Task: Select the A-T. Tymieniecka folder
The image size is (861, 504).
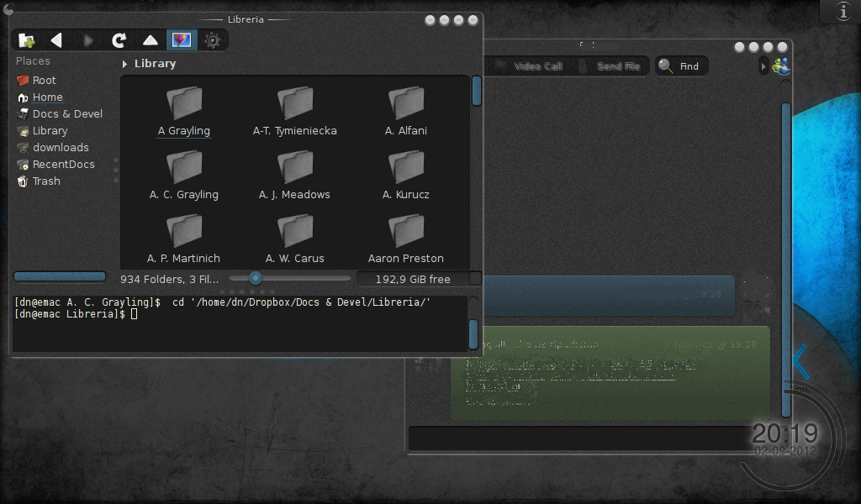Action: point(295,112)
